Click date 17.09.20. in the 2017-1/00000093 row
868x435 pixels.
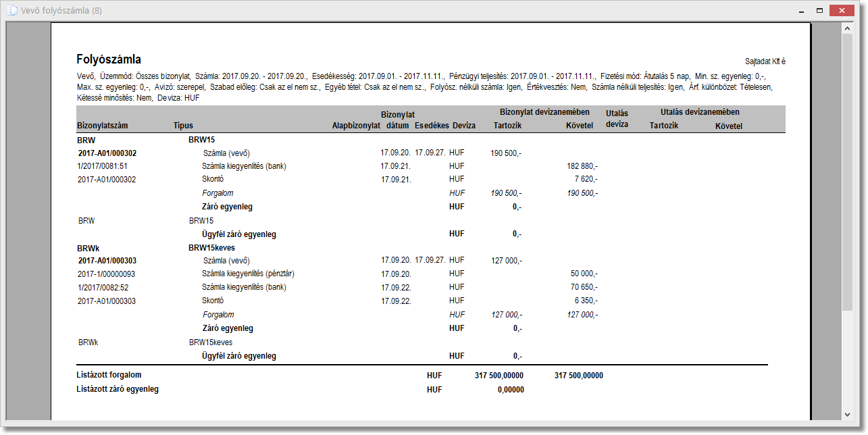pos(396,274)
